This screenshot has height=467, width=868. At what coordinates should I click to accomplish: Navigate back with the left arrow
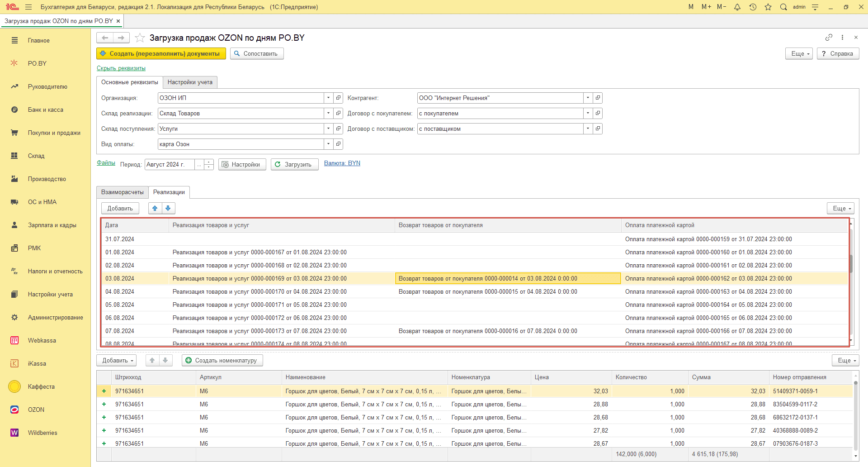pyautogui.click(x=105, y=38)
